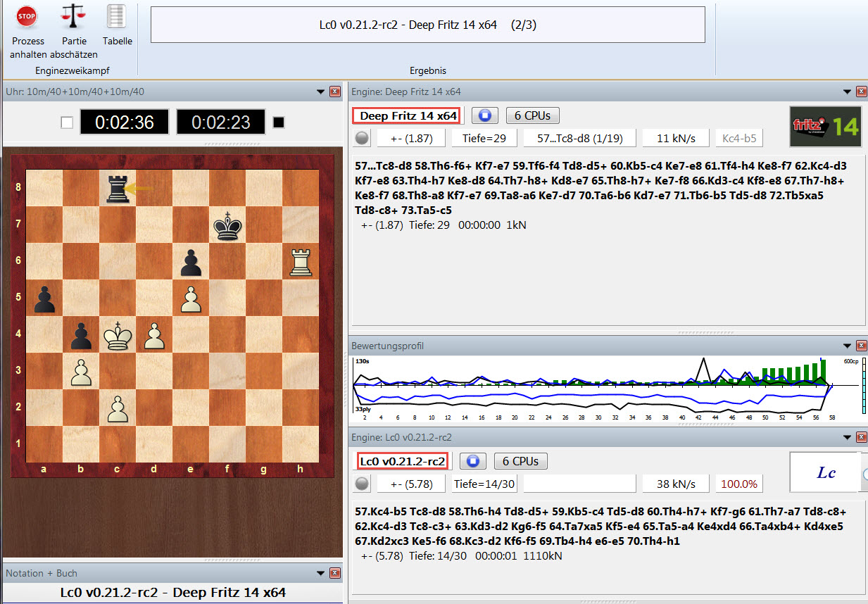Screen dimensions: 868x604
Task: Click the Lc0 main line starting 57.Kc4-b5
Action: (601, 527)
